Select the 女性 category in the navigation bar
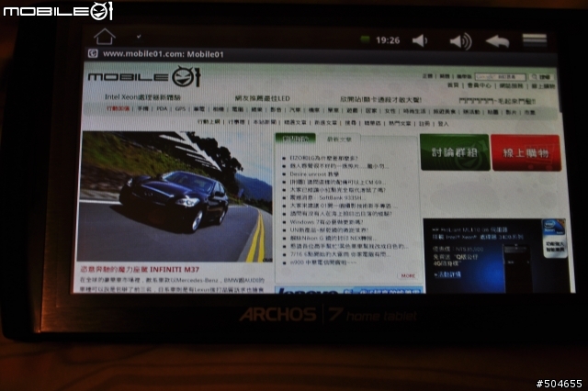588x391 pixels. (390, 111)
